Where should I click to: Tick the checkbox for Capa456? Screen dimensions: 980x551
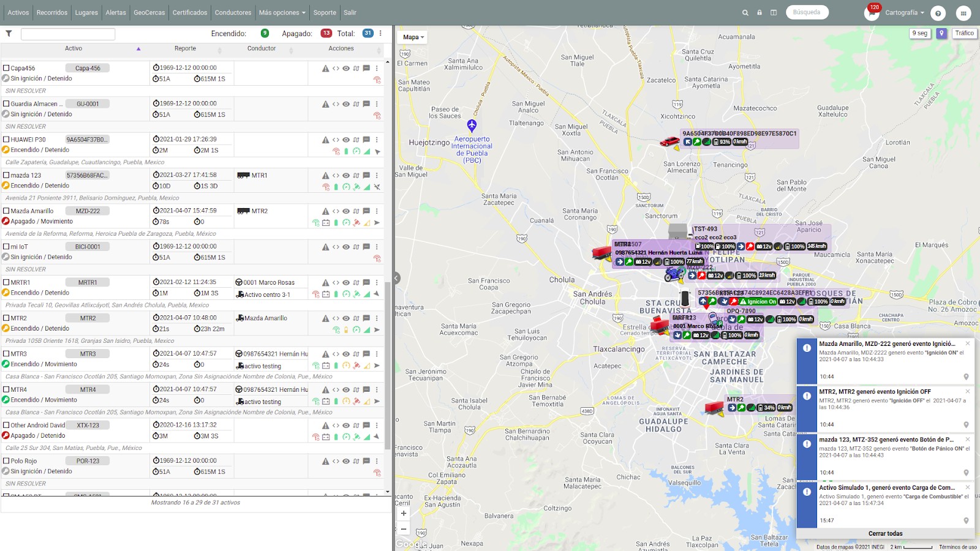[6, 68]
